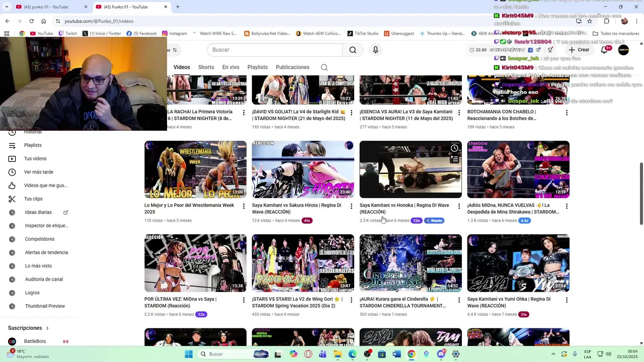Switch to the Shorts tab
The height and width of the screenshot is (362, 644).
click(x=206, y=67)
